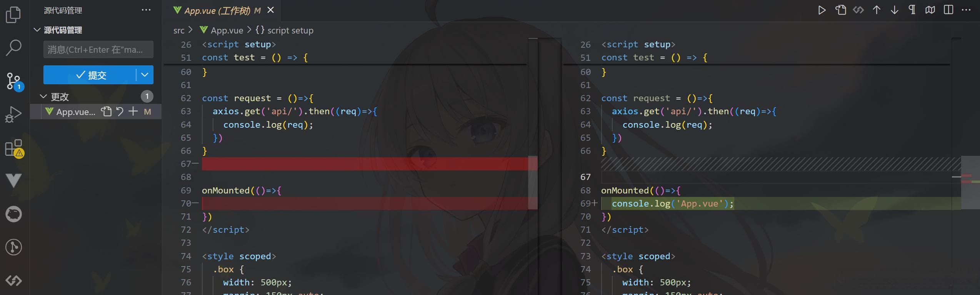The height and width of the screenshot is (295, 980).
Task: Click added line console.log('App.vue') in right pane
Action: point(673,203)
